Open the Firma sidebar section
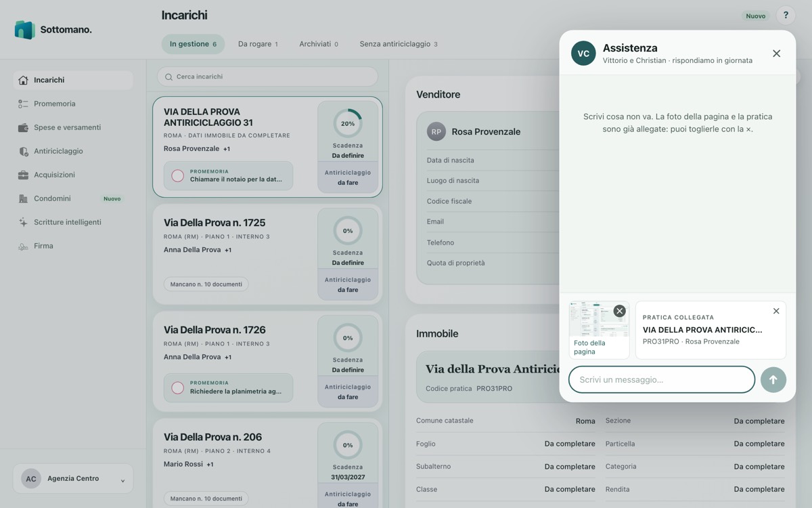Viewport: 812px width, 508px height. (73, 246)
